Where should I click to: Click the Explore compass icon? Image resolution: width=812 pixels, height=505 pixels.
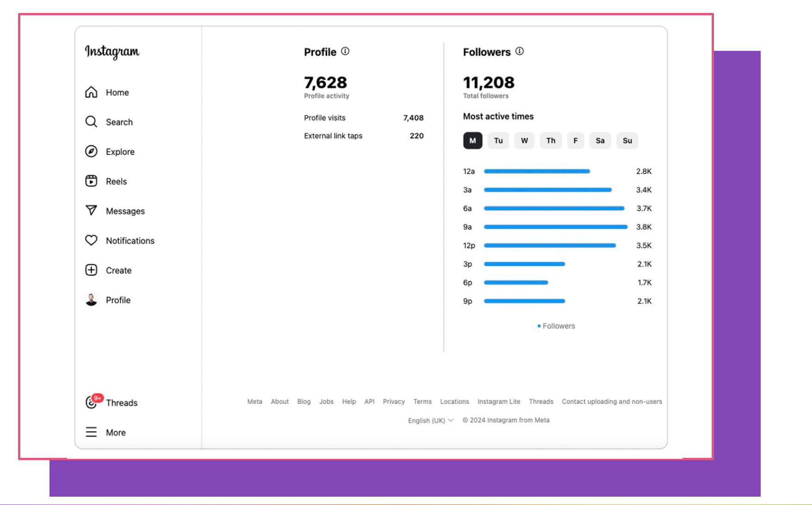click(x=91, y=151)
